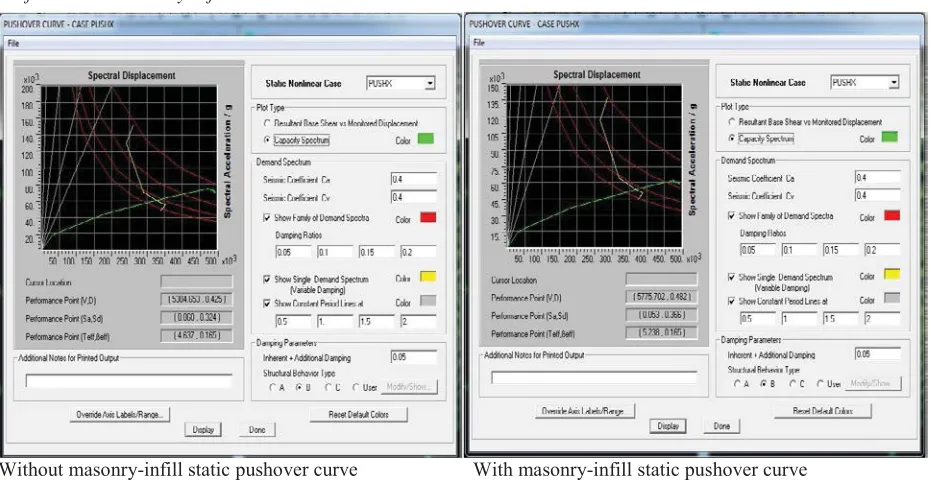This screenshot has width=930, height=484.
Task: Click red demand spectra color swatch, right window
Action: 892,215
